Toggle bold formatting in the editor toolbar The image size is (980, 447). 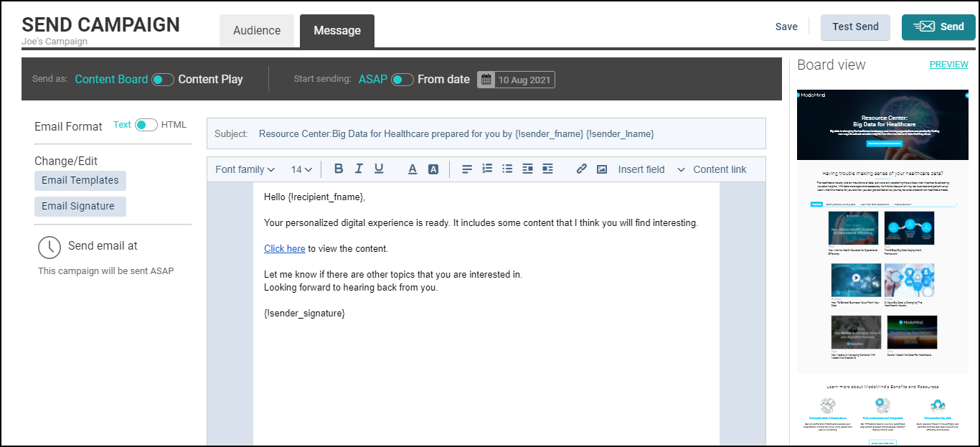[339, 169]
